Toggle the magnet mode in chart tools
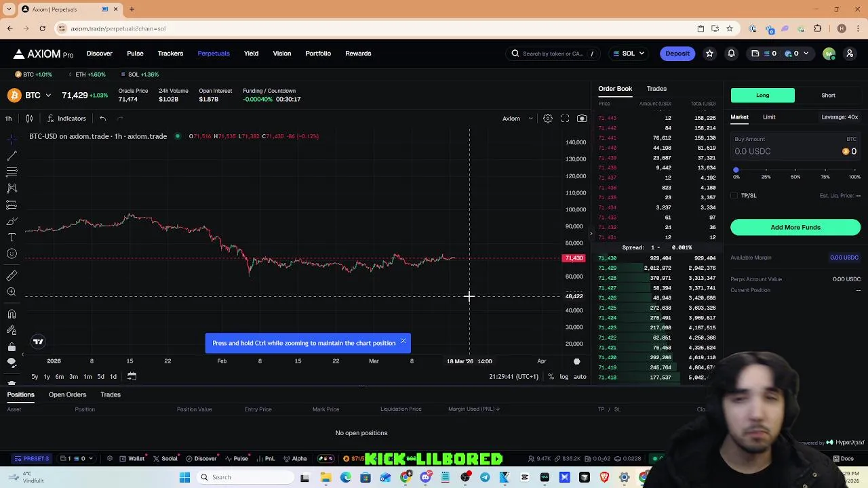 (12, 314)
